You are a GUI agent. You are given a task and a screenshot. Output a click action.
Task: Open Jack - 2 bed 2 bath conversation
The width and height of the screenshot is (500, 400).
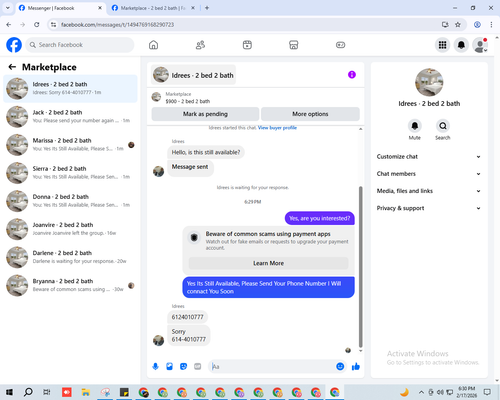tap(70, 116)
